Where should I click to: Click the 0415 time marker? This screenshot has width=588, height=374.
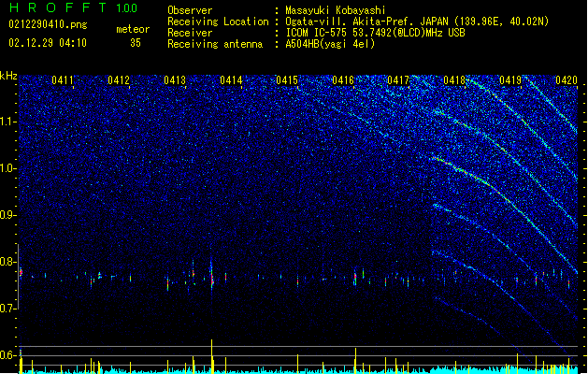pyautogui.click(x=287, y=80)
